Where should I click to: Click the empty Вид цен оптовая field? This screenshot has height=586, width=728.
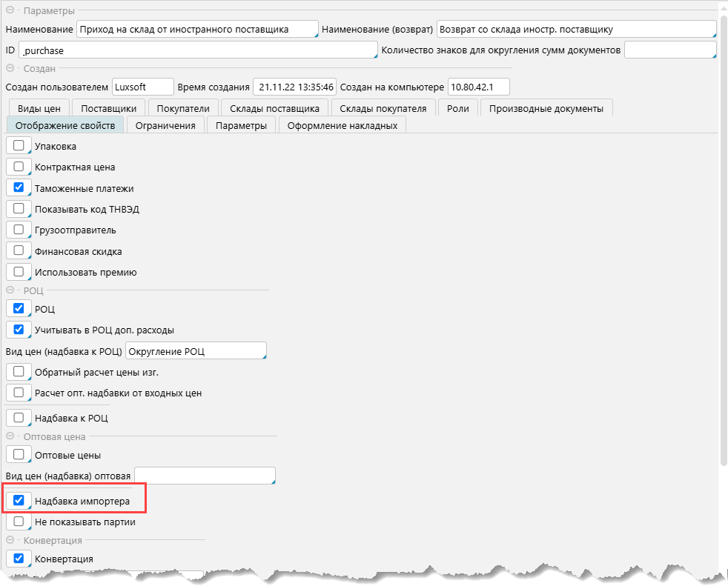pyautogui.click(x=204, y=476)
